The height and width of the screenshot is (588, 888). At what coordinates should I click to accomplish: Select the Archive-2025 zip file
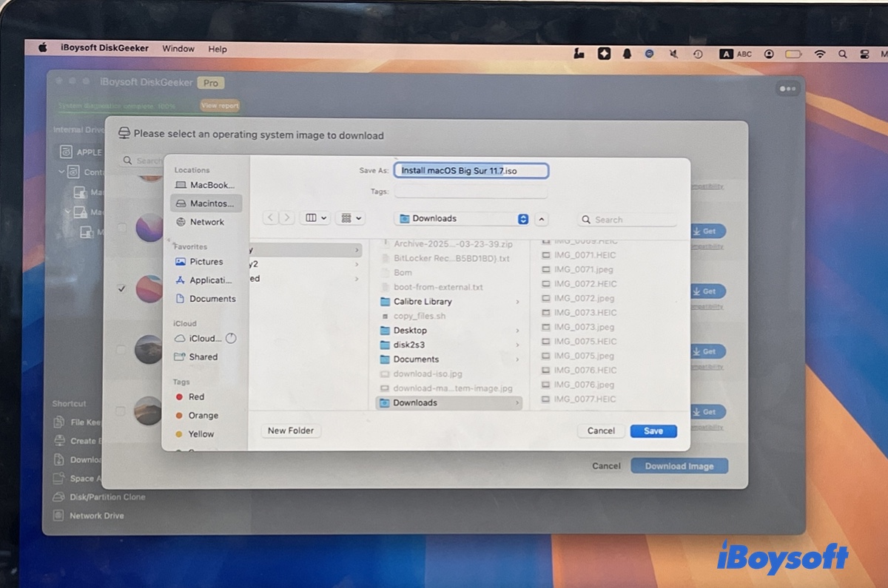coord(448,243)
